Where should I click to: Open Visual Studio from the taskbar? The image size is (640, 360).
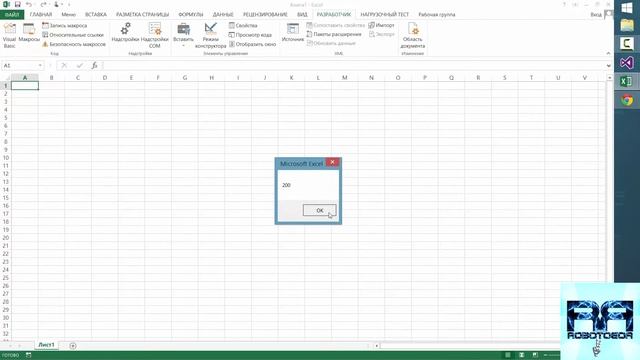point(627,62)
